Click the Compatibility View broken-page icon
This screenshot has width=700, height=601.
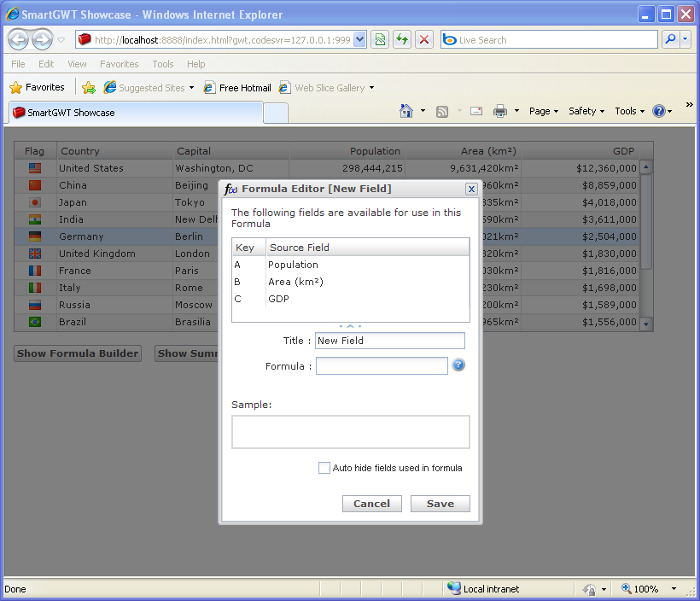coord(380,40)
